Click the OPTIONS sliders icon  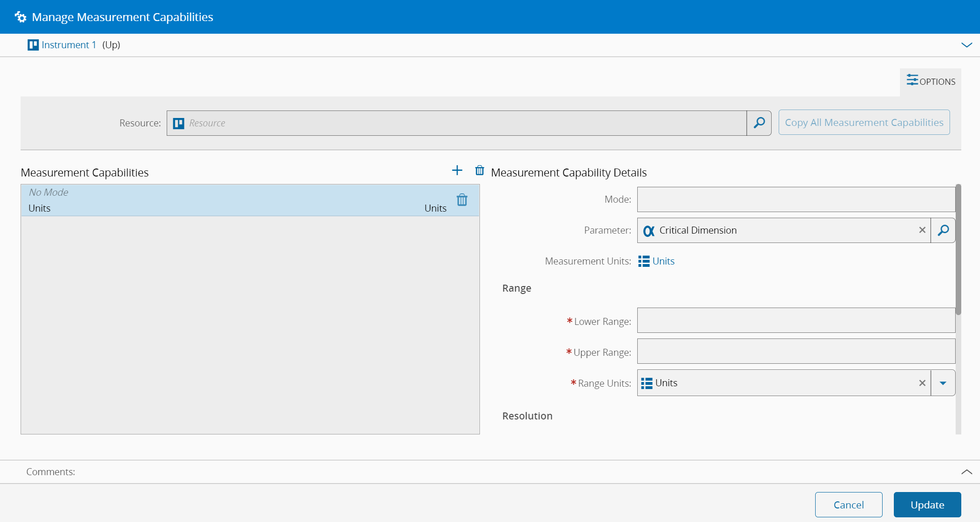click(x=912, y=80)
